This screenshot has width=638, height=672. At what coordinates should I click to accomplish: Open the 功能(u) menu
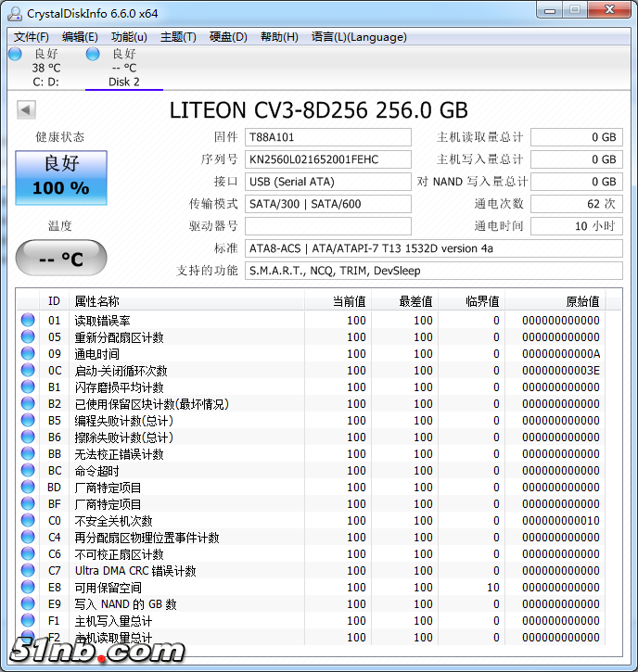(x=129, y=37)
